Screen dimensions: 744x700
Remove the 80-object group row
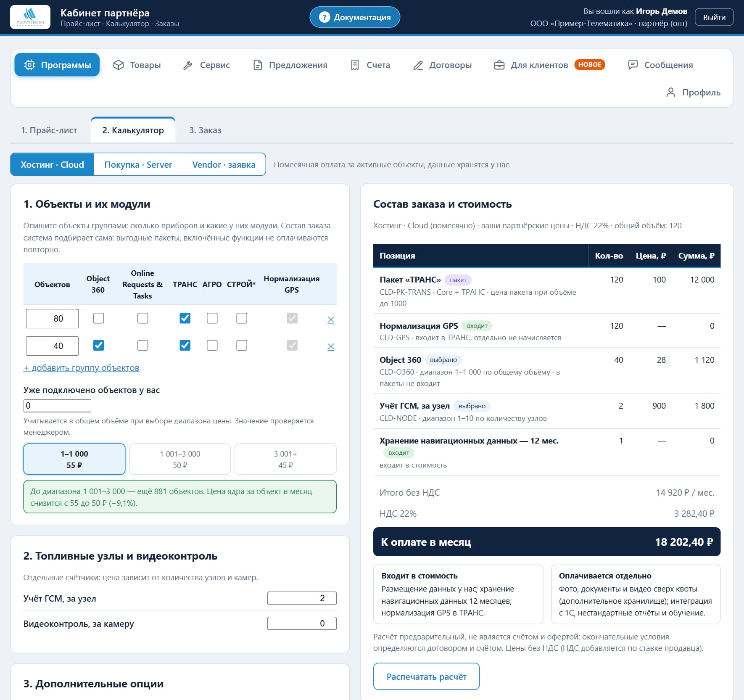coord(331,320)
